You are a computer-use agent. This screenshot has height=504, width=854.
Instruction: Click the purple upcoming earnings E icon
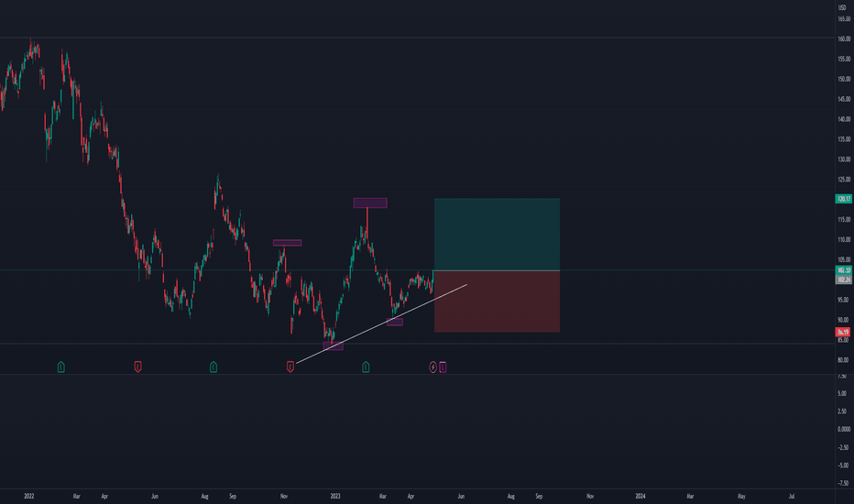(443, 367)
